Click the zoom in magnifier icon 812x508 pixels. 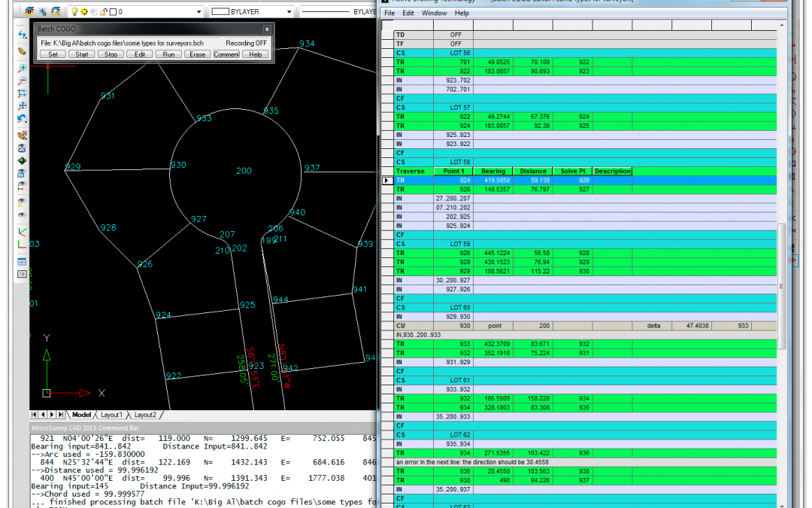click(23, 68)
